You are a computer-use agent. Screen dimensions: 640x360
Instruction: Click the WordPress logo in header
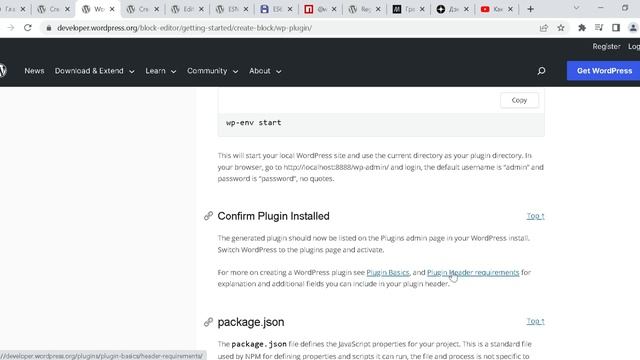(2, 71)
